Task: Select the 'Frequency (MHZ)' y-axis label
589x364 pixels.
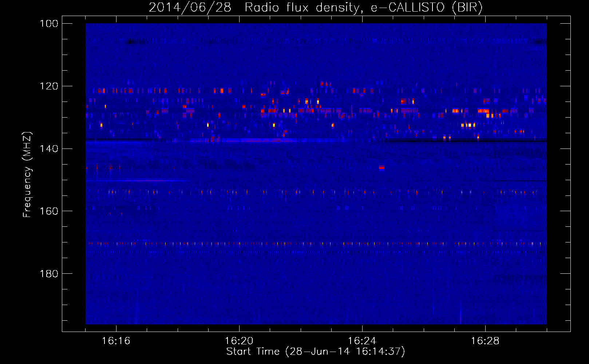Action: 27,175
